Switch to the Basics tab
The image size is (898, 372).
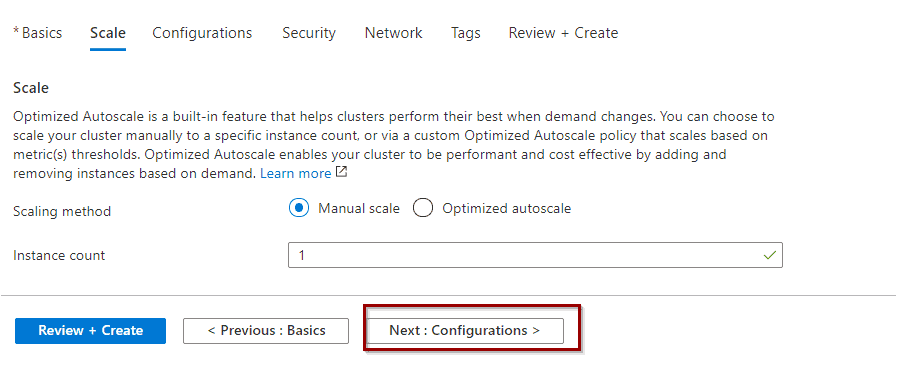pos(37,33)
